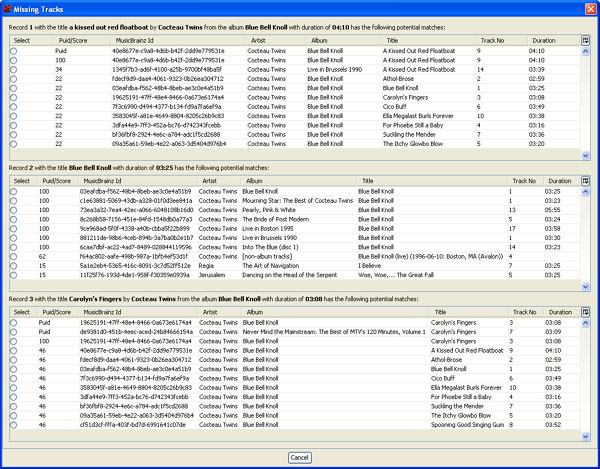The height and width of the screenshot is (469, 600).
Task: Click 'I Believe' title in Record 2
Action: [369, 266]
